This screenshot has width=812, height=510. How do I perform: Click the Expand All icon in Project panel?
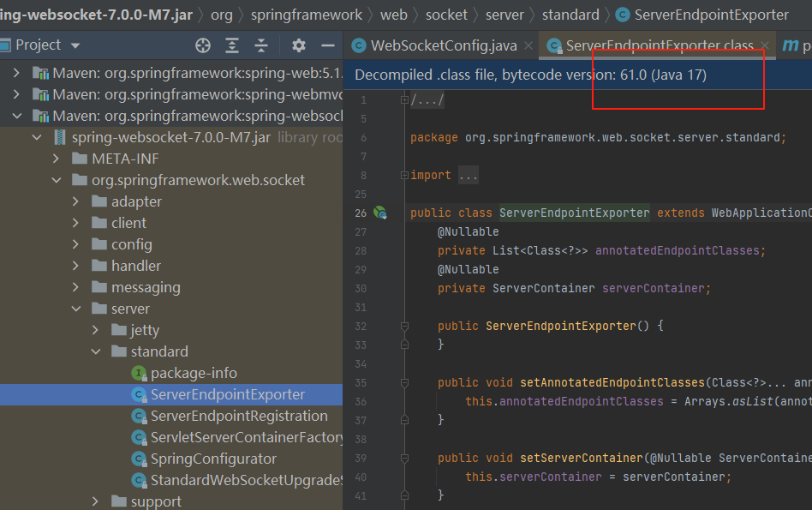click(232, 45)
